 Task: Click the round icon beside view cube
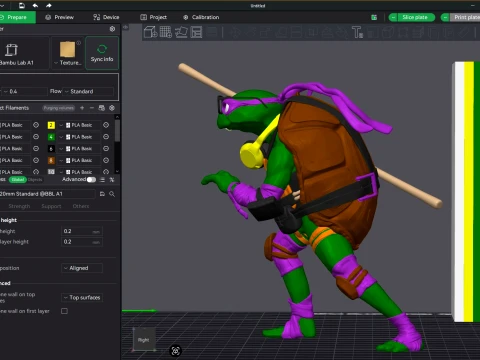[176, 351]
